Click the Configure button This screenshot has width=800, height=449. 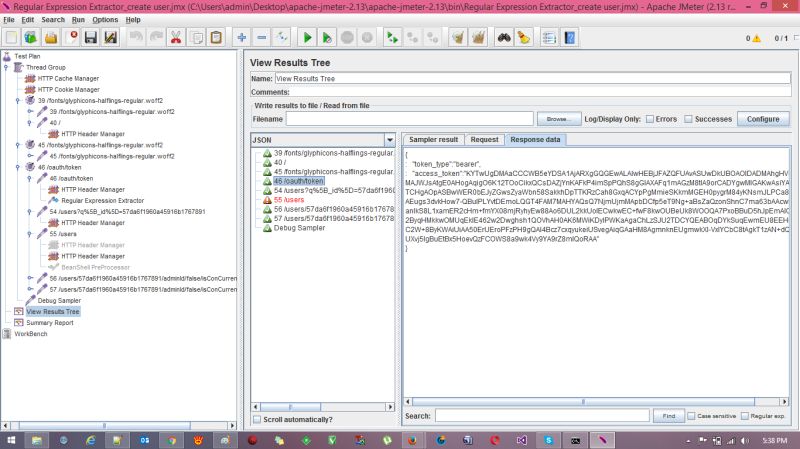point(763,119)
